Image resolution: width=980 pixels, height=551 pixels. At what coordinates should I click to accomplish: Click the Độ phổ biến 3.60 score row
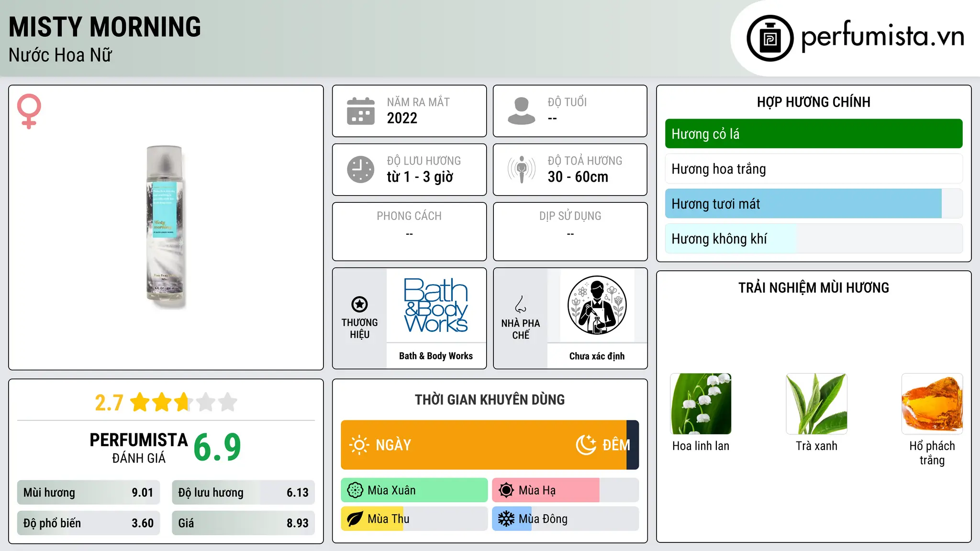click(x=88, y=523)
